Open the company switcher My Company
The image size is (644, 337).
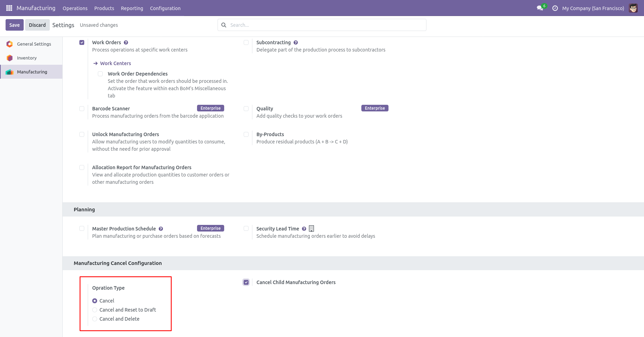593,8
